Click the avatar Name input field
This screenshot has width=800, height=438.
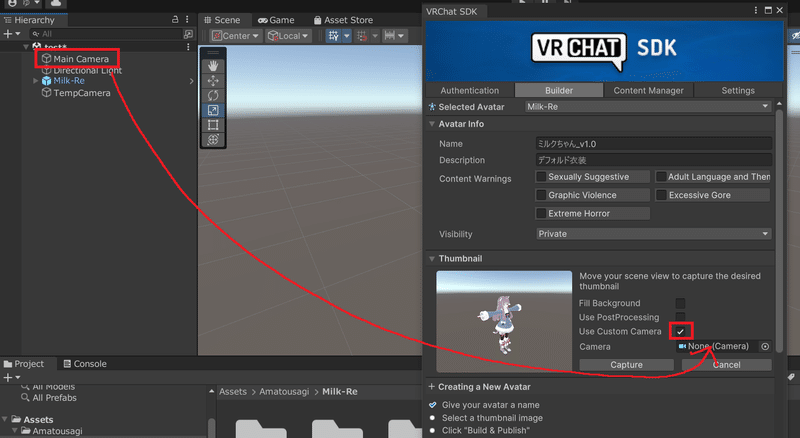pos(654,144)
